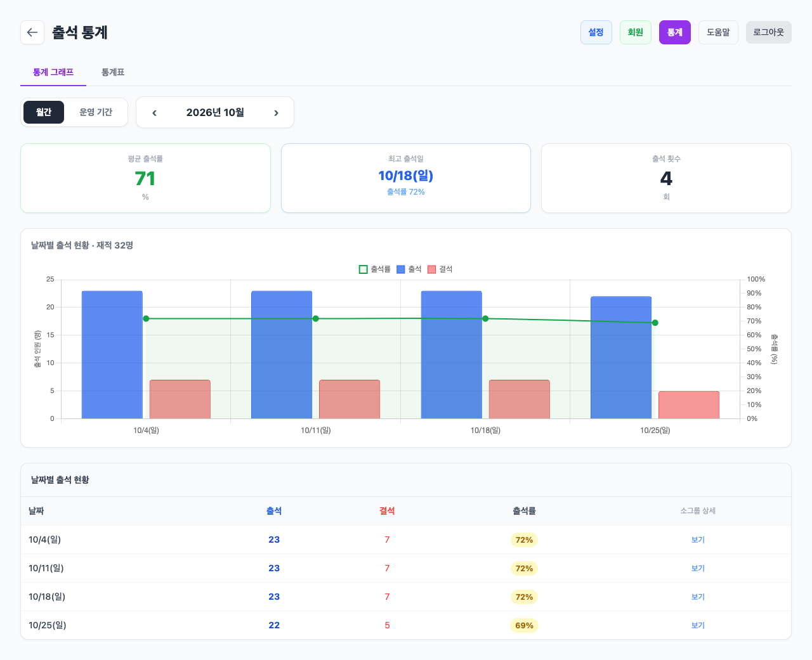The width and height of the screenshot is (812, 660).
Task: Click the 2026년 10월 month label
Action: [215, 113]
